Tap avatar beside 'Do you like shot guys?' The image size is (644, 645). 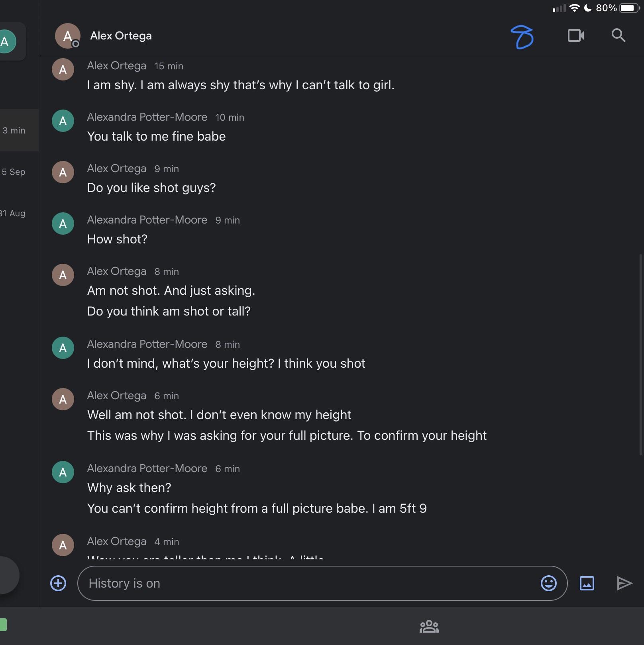[x=63, y=172]
